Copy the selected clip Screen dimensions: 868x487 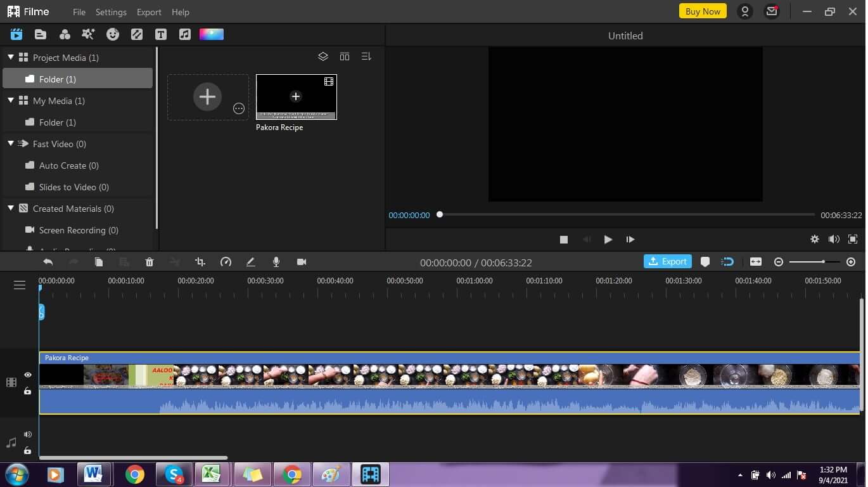pyautogui.click(x=99, y=262)
